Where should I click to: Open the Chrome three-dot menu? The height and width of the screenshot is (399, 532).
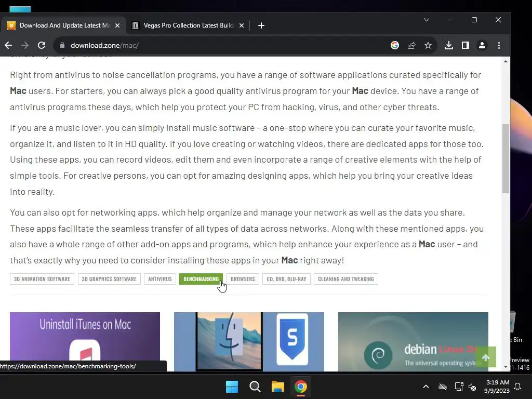499,45
